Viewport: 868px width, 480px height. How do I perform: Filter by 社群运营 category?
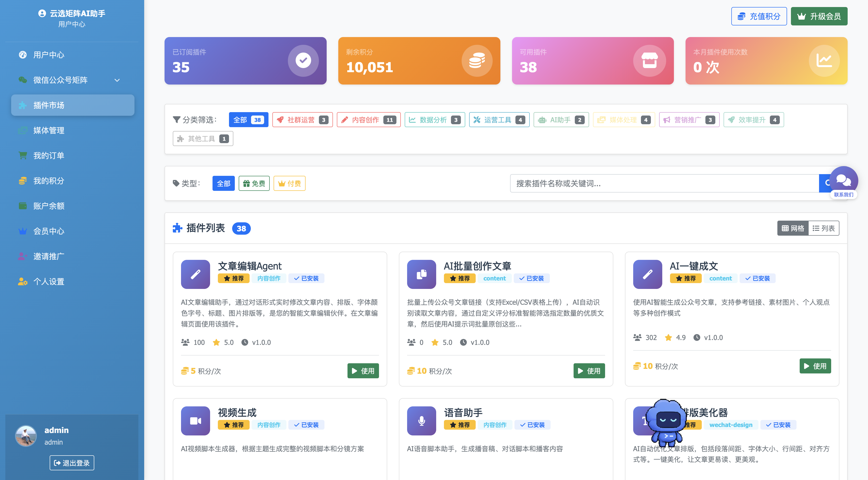click(303, 120)
